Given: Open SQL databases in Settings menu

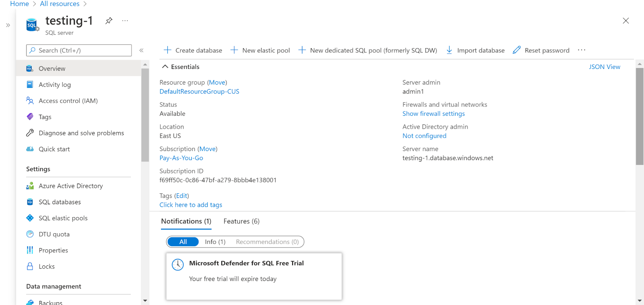Looking at the screenshot, I should click(x=60, y=202).
